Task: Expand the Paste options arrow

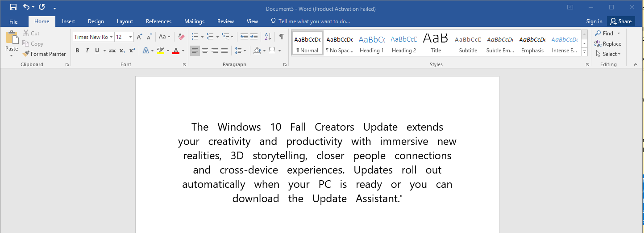Action: 12,56
